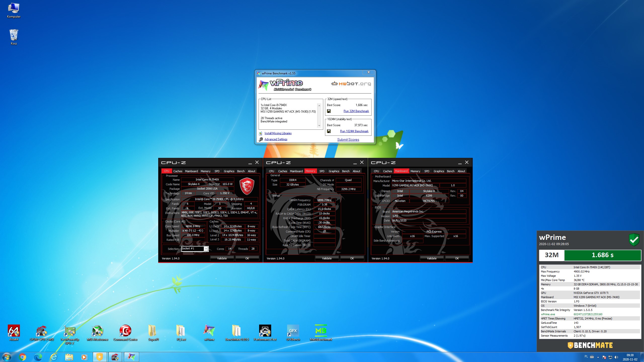Switch to wPrime taskbar button
644x362 pixels.
click(x=131, y=357)
